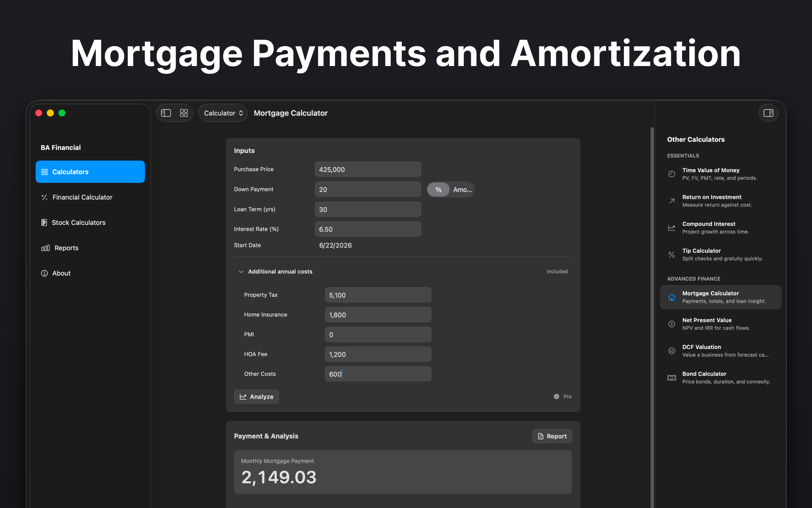The image size is (812, 508).
Task: Select Calculators in the sidebar
Action: coord(90,172)
